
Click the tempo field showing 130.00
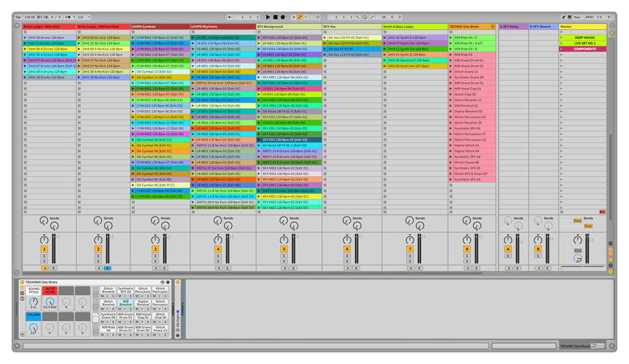click(29, 17)
